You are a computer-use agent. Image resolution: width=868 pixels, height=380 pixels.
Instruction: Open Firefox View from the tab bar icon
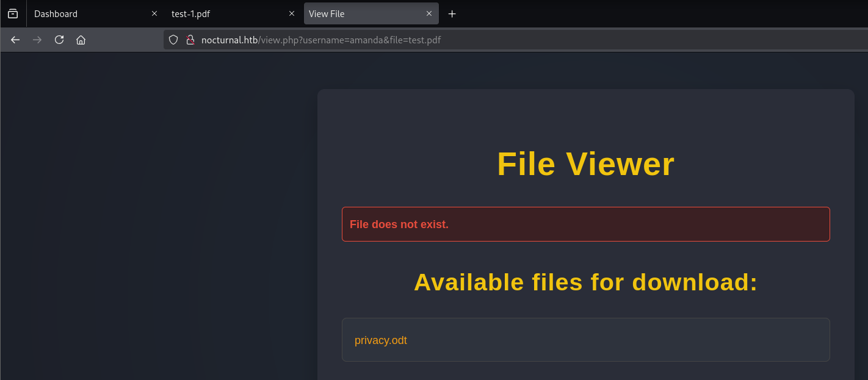pos(13,13)
